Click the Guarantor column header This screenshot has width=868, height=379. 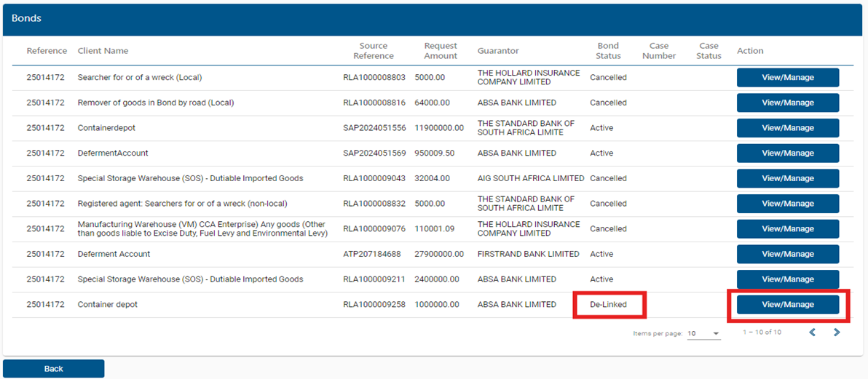coord(498,51)
